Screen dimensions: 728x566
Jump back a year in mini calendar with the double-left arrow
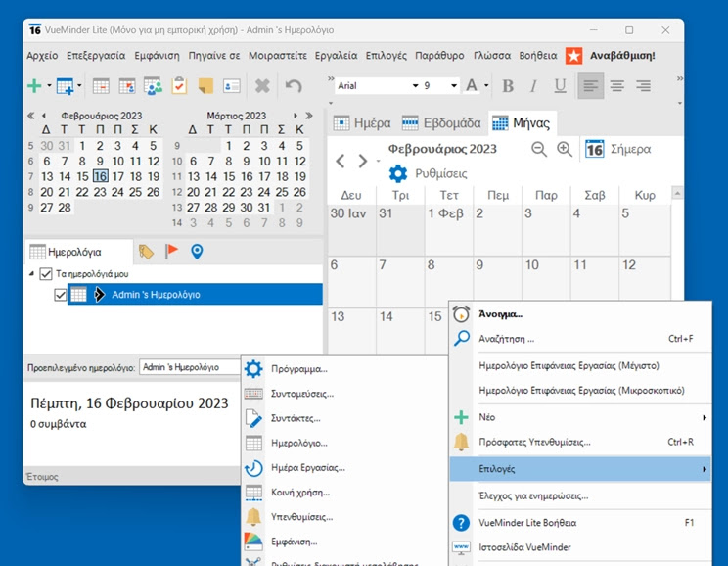[x=30, y=116]
